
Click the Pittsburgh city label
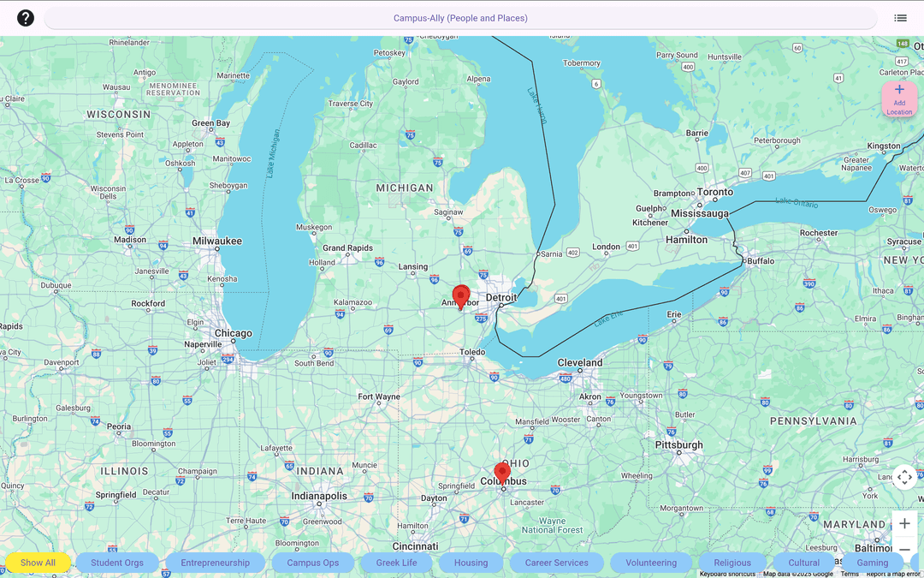pyautogui.click(x=678, y=444)
